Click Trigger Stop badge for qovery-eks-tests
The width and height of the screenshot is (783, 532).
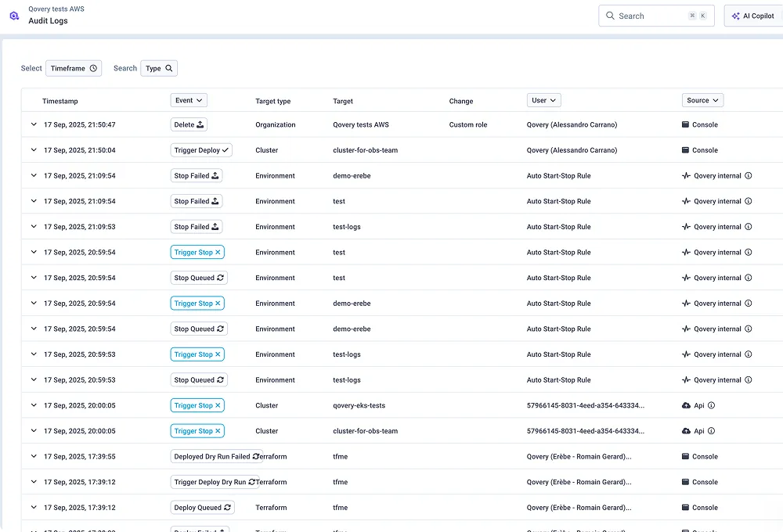click(197, 406)
